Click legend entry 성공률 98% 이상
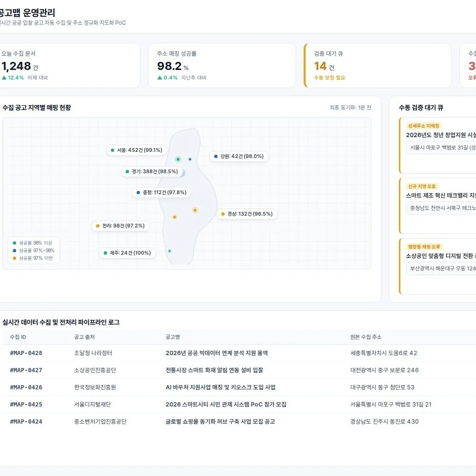The image size is (476, 476). pyautogui.click(x=32, y=243)
